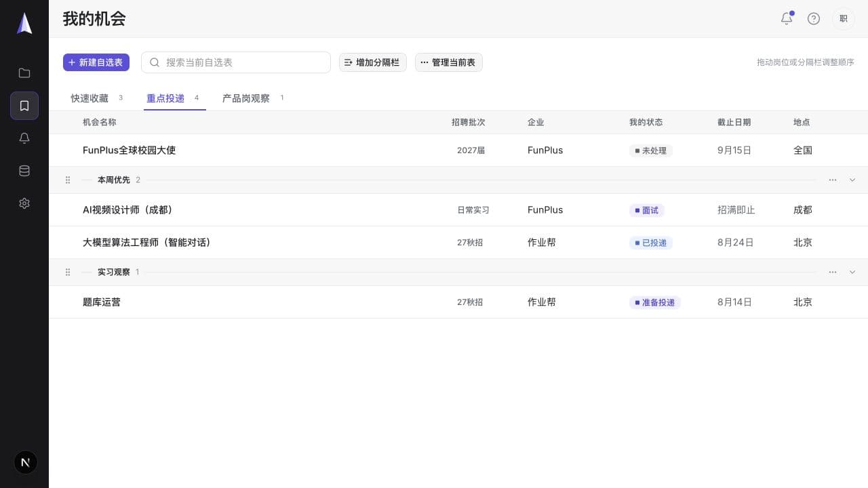Screen dimensions: 868x488
Task: Select the bookmark icon in the sidebar
Action: click(x=24, y=106)
